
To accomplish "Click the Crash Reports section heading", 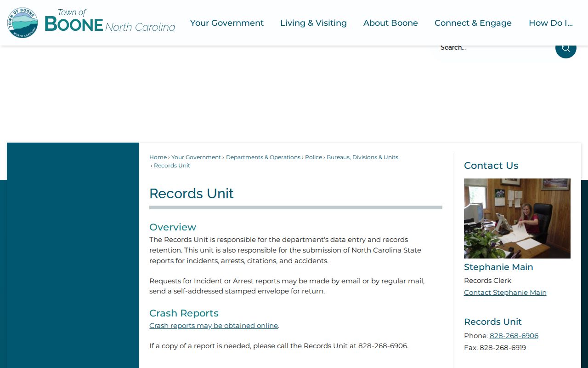I will [184, 313].
